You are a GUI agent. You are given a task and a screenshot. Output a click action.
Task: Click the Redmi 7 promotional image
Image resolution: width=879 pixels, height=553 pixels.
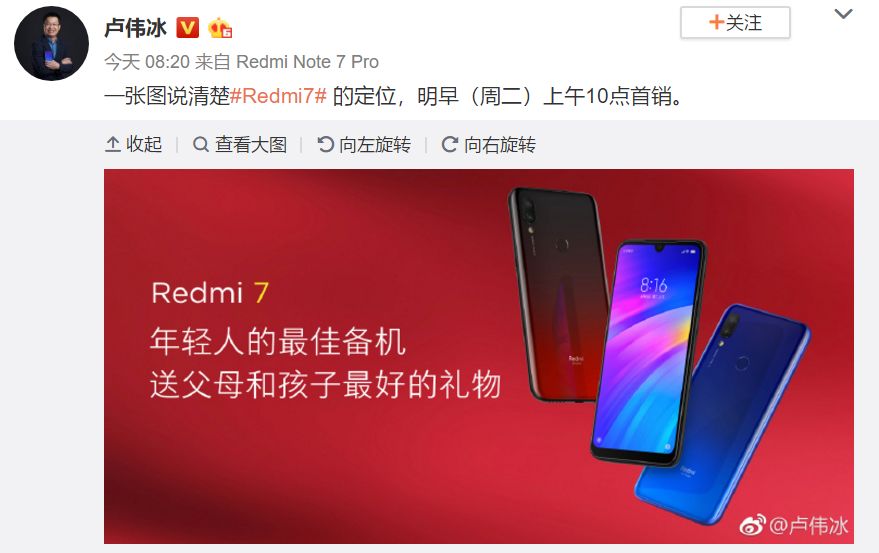click(479, 356)
